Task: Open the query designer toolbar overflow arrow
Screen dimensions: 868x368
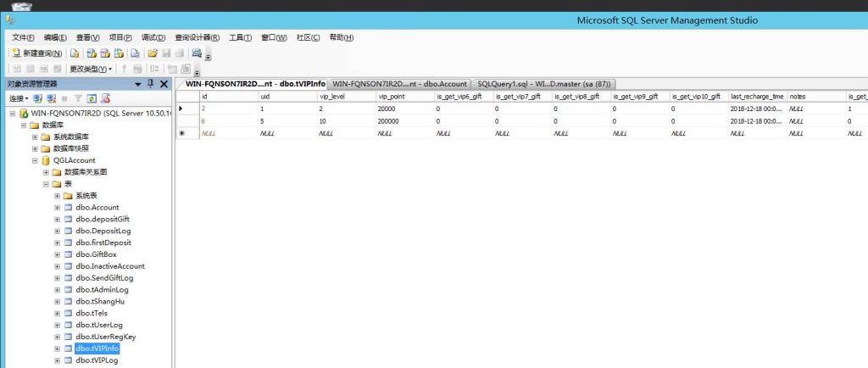Action: pyautogui.click(x=197, y=71)
